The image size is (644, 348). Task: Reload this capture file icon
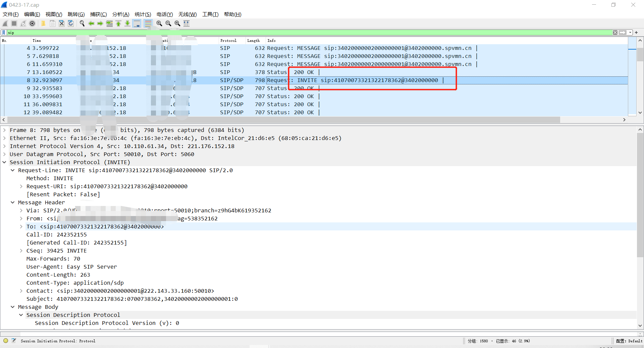click(71, 23)
